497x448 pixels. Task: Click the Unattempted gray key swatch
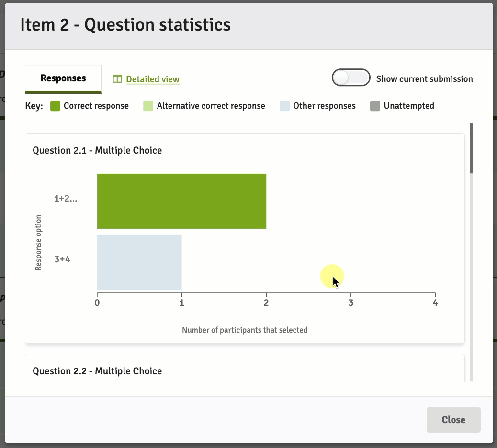pos(375,106)
